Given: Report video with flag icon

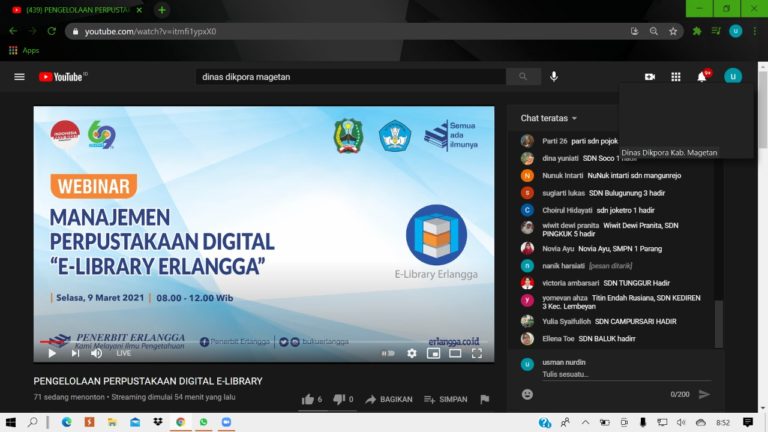Looking at the screenshot, I should (484, 399).
